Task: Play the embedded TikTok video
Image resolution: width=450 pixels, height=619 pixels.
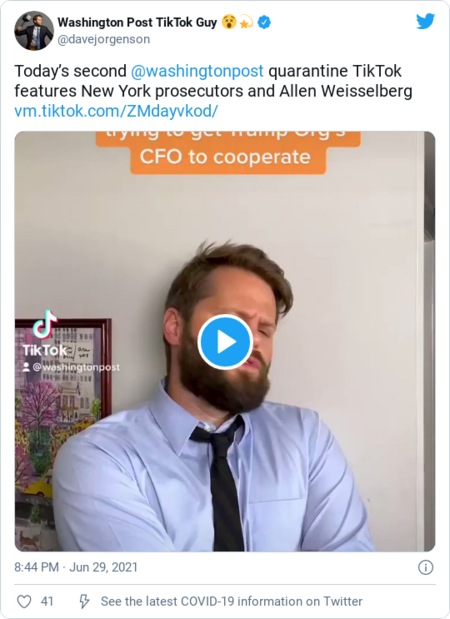Action: [x=225, y=342]
